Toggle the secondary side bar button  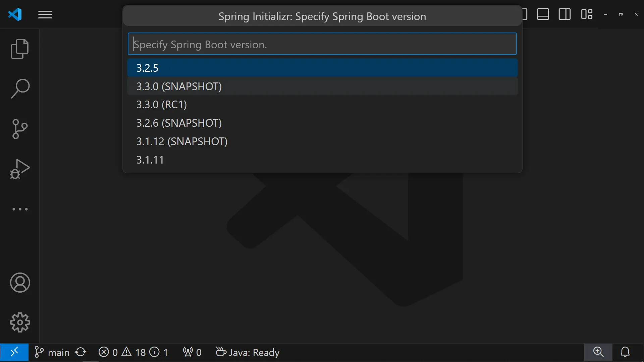point(565,14)
